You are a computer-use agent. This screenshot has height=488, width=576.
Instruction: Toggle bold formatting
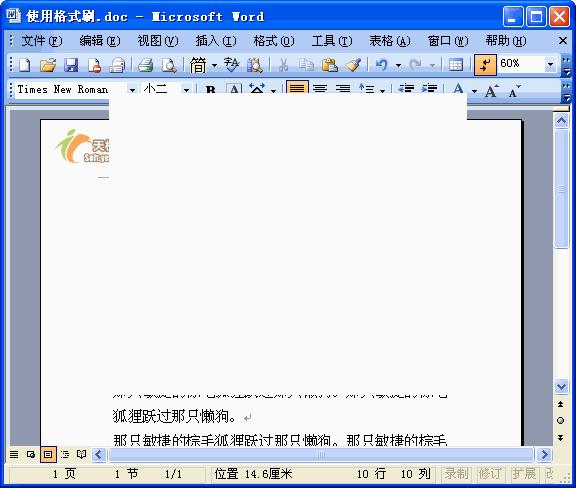210,89
